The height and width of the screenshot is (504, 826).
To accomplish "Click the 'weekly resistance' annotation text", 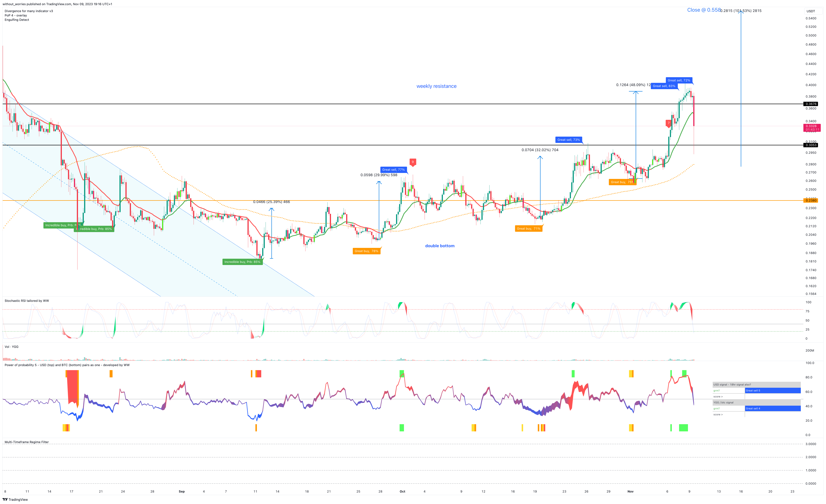I will coord(436,86).
